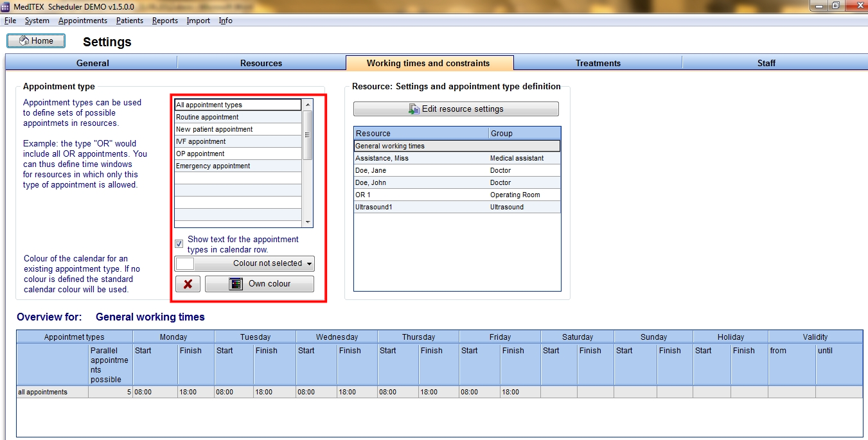The height and width of the screenshot is (440, 868).
Task: Select the 'Doe, John' resource row
Action: click(x=457, y=182)
